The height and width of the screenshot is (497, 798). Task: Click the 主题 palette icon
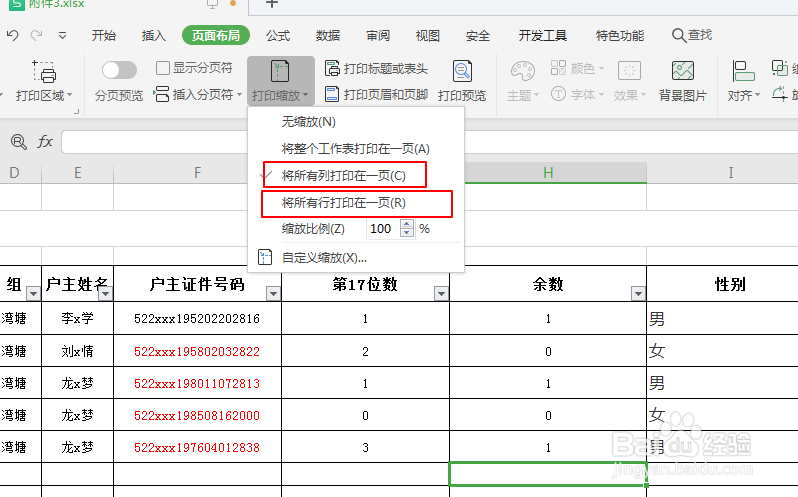pos(523,71)
